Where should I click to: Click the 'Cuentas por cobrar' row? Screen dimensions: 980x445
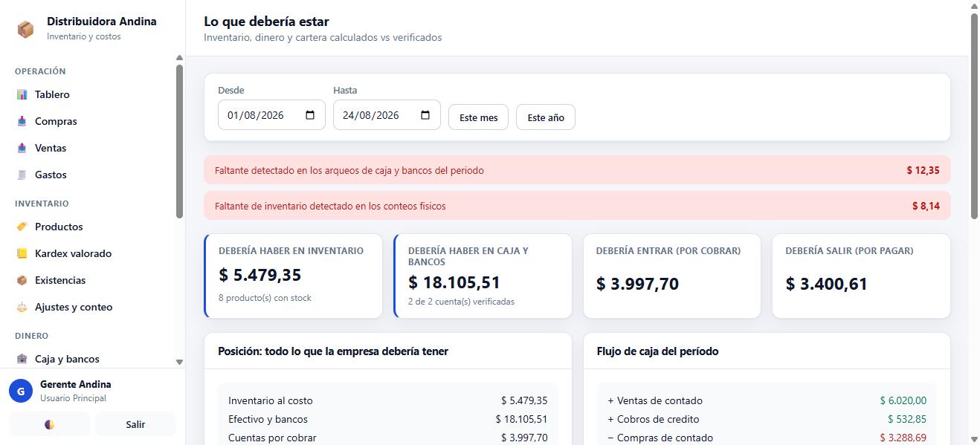click(x=388, y=438)
